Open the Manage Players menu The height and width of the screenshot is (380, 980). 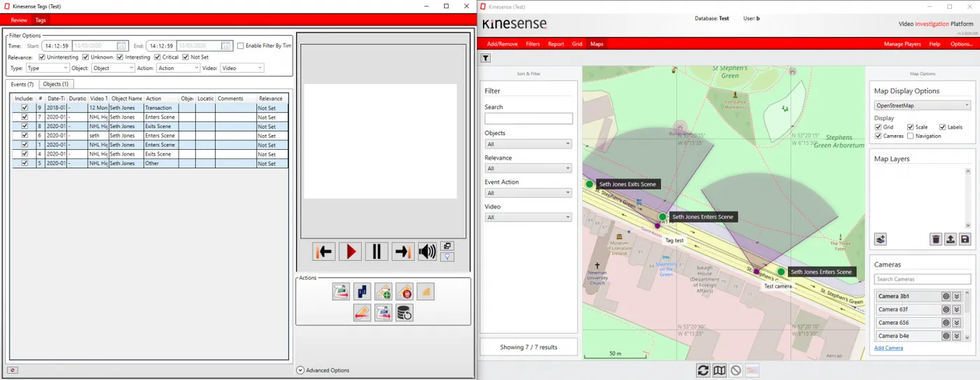coord(902,43)
